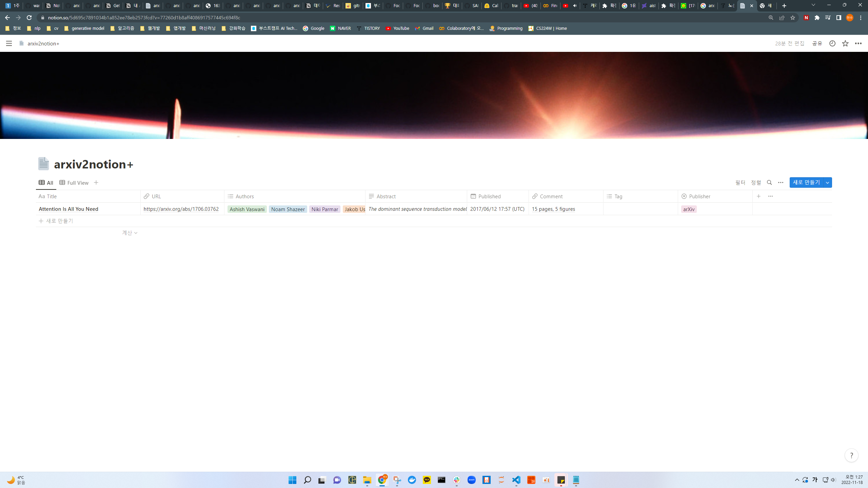Screen dimensions: 868x488
Task: Select the All view tab
Action: 46,183
